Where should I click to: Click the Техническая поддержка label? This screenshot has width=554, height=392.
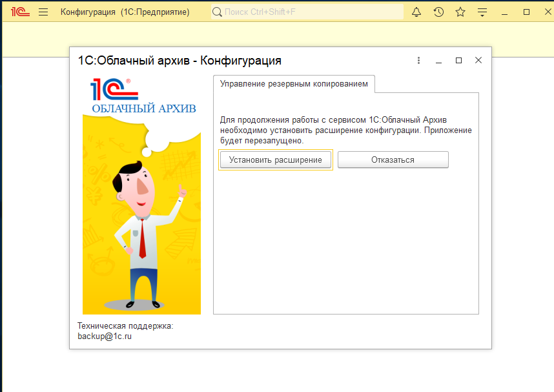coord(125,325)
